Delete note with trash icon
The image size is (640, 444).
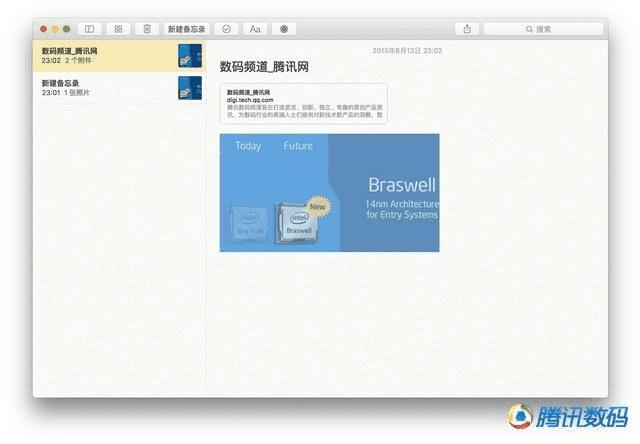pyautogui.click(x=147, y=29)
